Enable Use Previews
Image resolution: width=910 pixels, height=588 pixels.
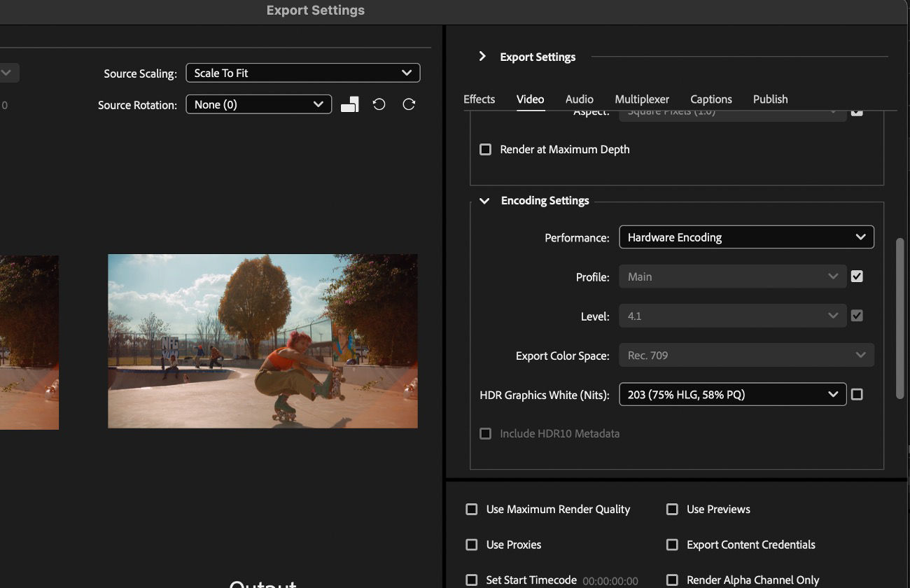672,509
